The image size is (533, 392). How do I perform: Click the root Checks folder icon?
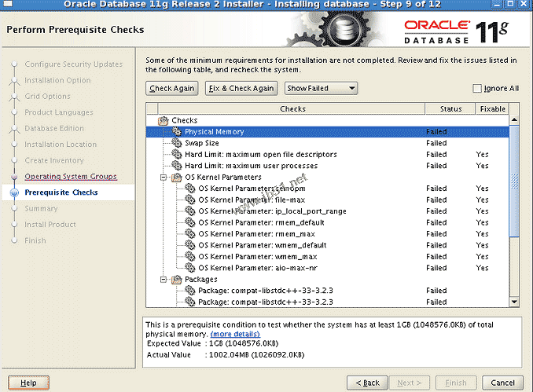tap(164, 120)
